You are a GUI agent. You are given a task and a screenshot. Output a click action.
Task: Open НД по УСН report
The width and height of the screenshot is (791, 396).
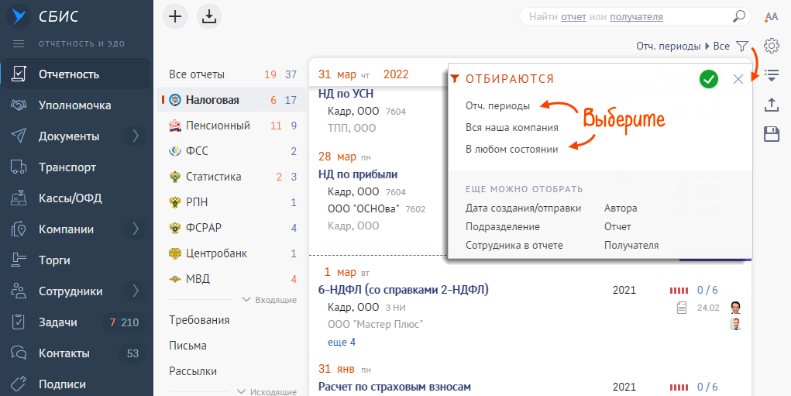pos(346,94)
